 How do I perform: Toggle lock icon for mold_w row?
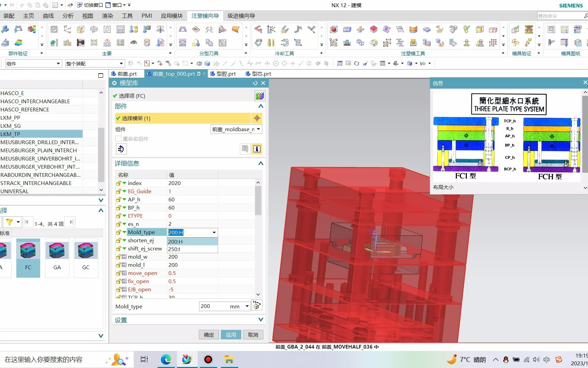point(119,257)
